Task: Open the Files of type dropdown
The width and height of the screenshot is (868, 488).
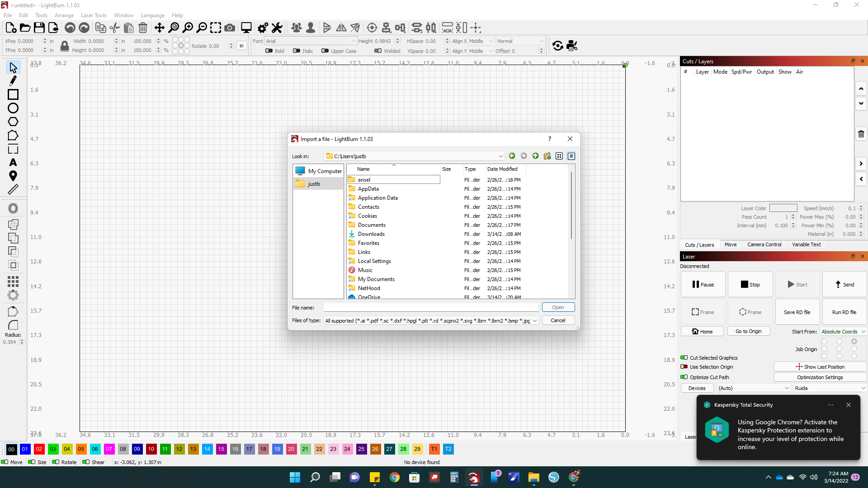Action: point(431,321)
